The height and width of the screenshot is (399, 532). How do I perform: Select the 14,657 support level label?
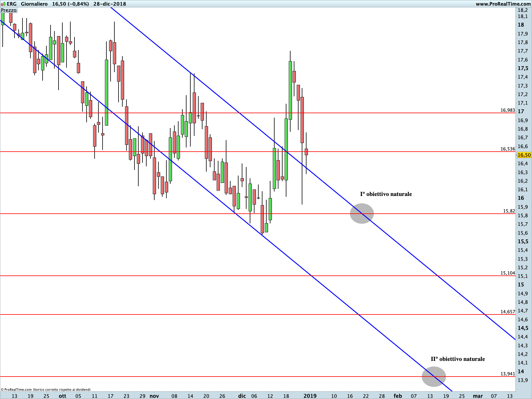507,312
